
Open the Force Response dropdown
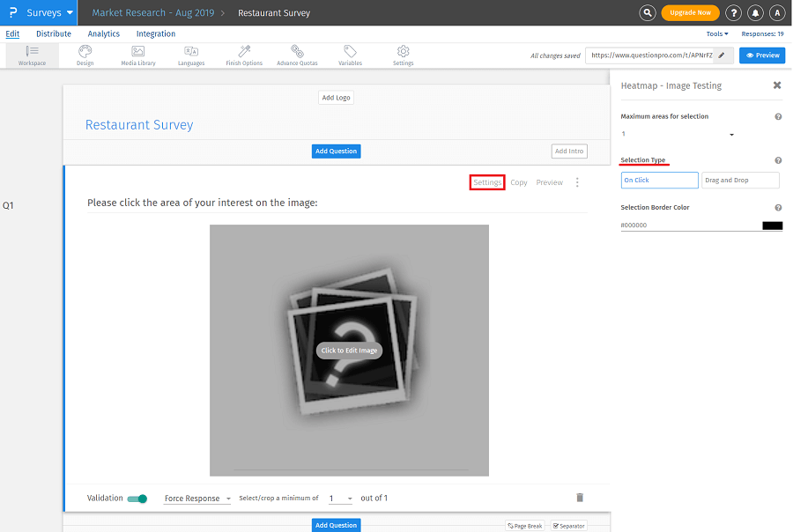196,498
